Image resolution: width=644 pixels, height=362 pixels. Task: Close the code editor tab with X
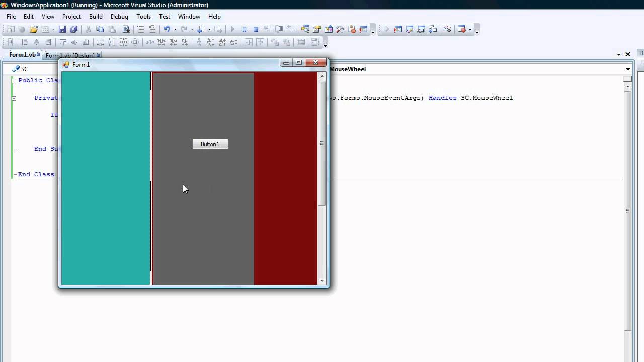tap(628, 54)
